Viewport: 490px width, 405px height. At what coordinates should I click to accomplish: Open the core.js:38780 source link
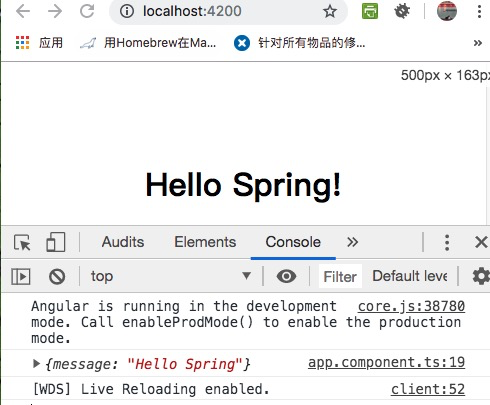[411, 306]
